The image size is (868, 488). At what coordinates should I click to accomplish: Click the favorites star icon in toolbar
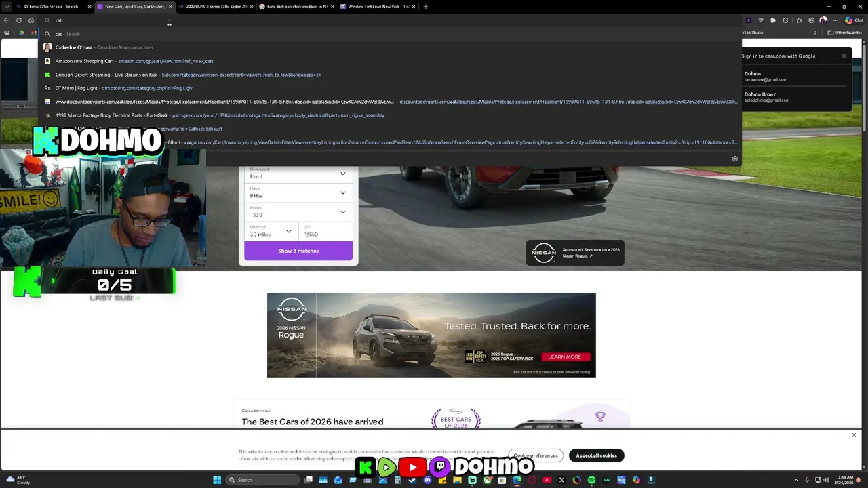(x=798, y=20)
